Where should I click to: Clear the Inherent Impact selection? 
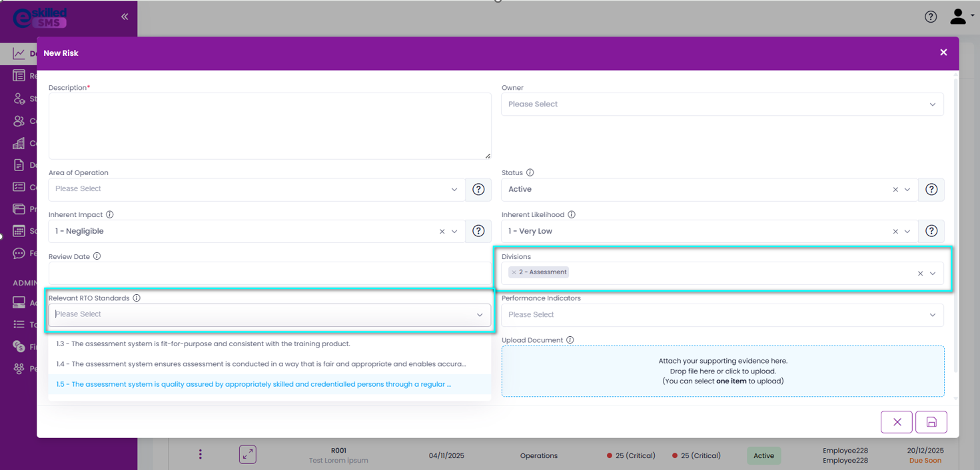point(442,232)
